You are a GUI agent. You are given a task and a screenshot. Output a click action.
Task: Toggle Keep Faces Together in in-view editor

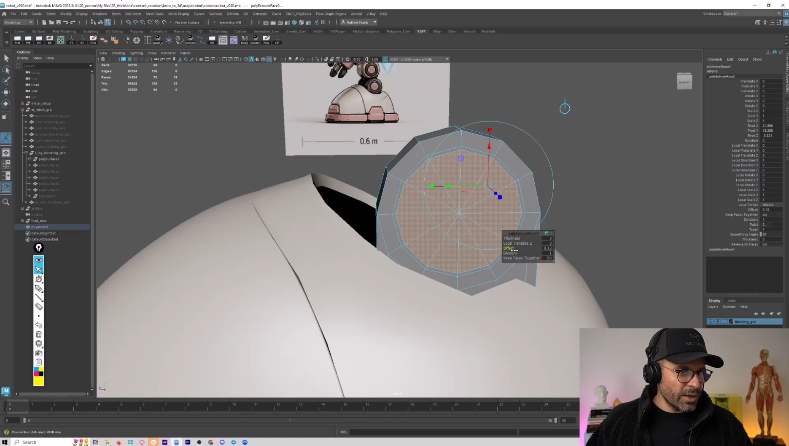coord(549,258)
